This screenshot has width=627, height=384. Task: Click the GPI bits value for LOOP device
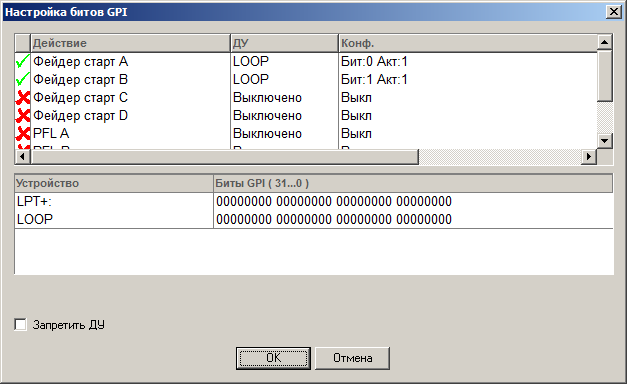[334, 219]
